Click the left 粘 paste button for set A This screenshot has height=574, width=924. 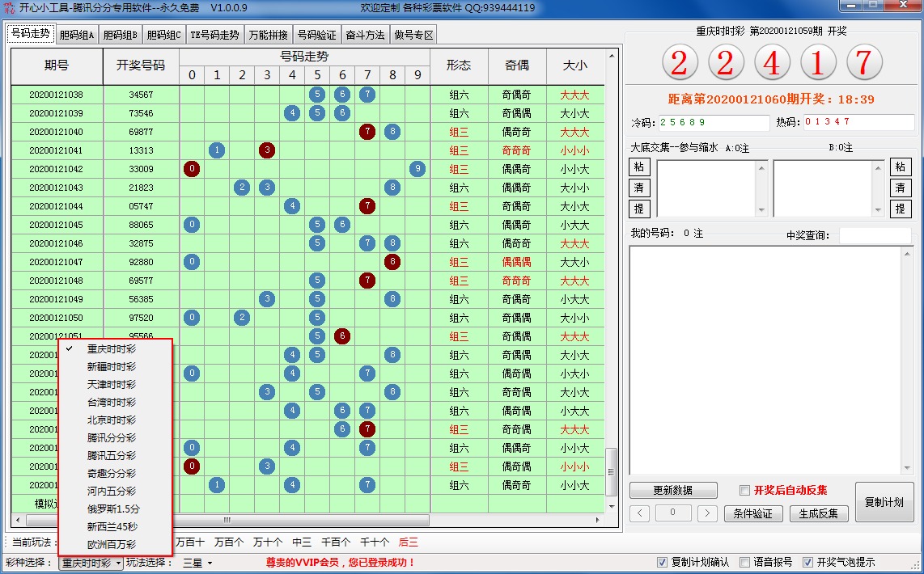[x=638, y=167]
